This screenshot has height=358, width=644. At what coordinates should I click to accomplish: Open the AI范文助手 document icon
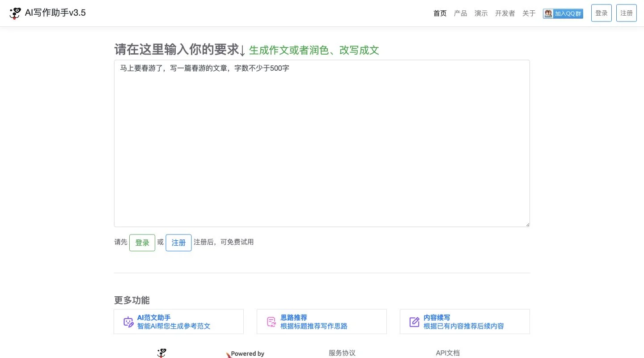tap(128, 322)
